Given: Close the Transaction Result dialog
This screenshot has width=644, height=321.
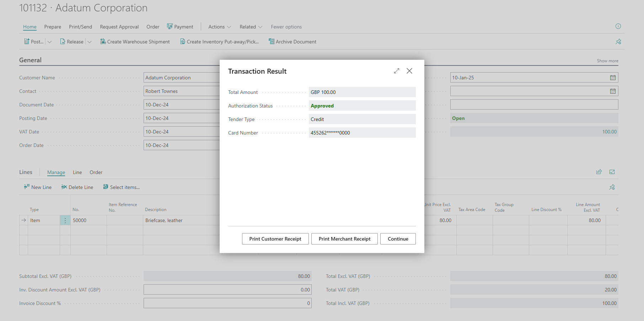Looking at the screenshot, I should 409,71.
